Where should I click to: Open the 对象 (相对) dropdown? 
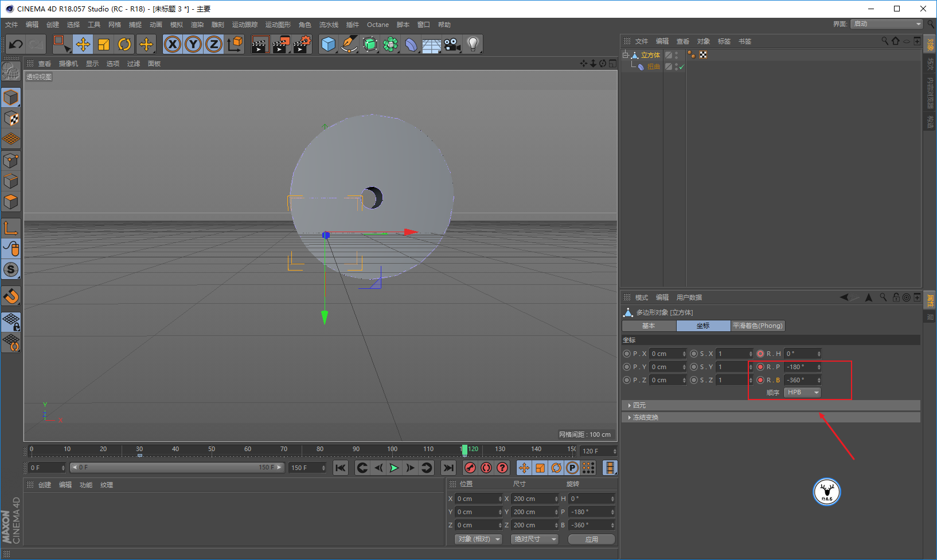click(479, 539)
